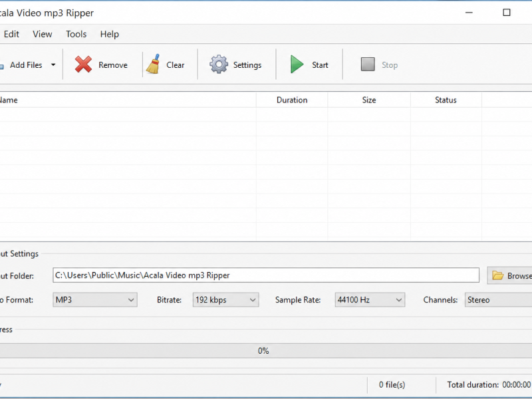
Task: Open the Stereo channels dropdown
Action: (498, 300)
